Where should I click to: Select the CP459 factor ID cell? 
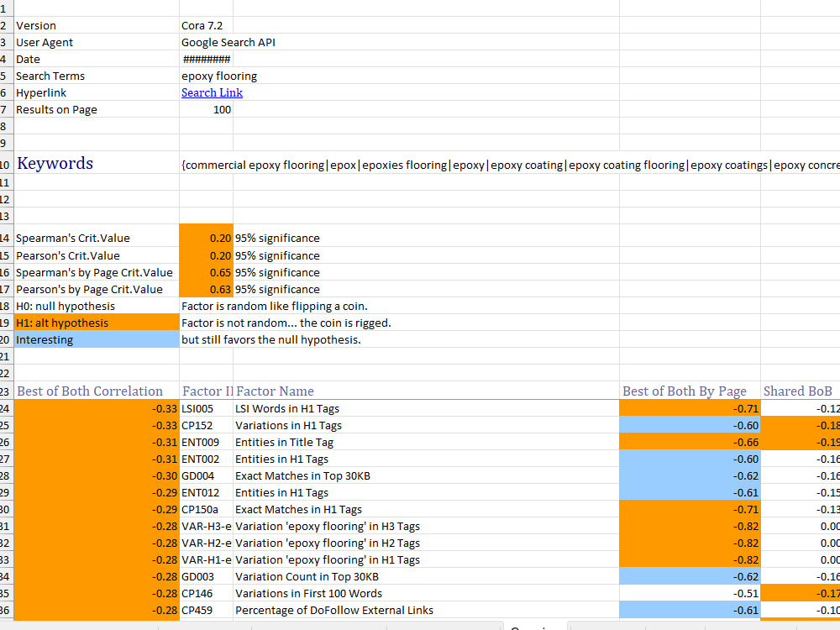click(x=206, y=610)
